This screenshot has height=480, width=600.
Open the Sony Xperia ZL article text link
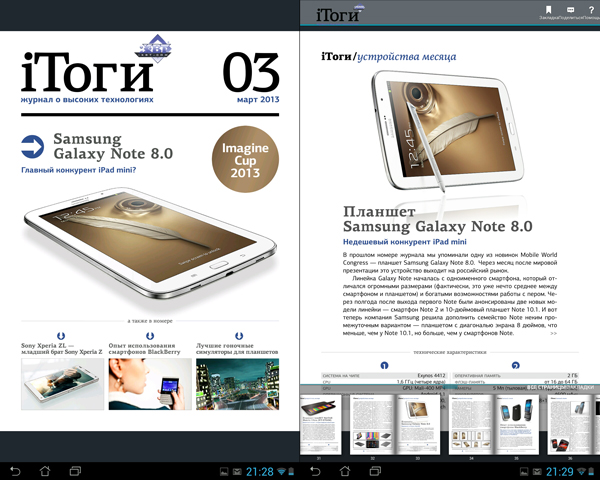[x=62, y=349]
